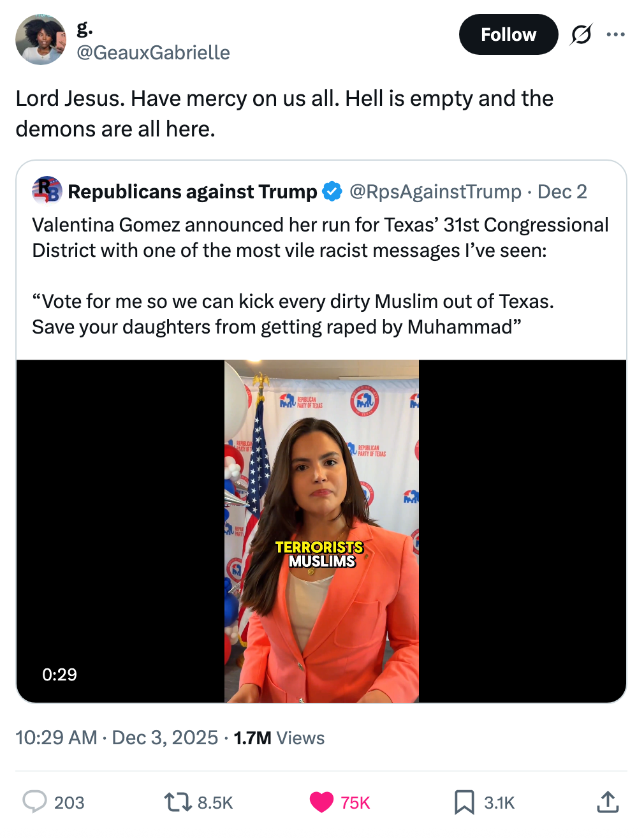Toggle follow for @GeauxGabrielle

508,35
